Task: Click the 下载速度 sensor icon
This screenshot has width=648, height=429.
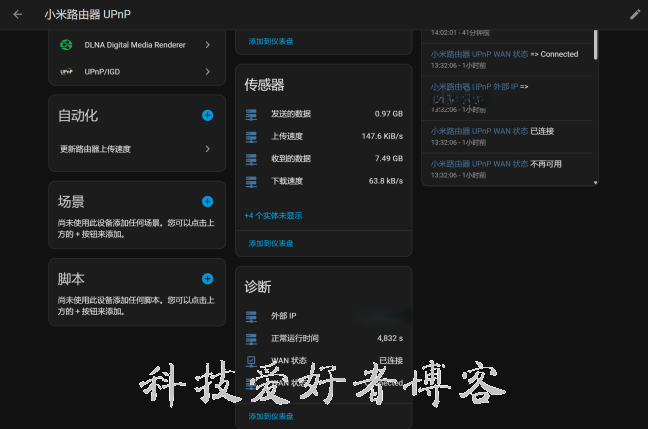Action: [x=251, y=181]
